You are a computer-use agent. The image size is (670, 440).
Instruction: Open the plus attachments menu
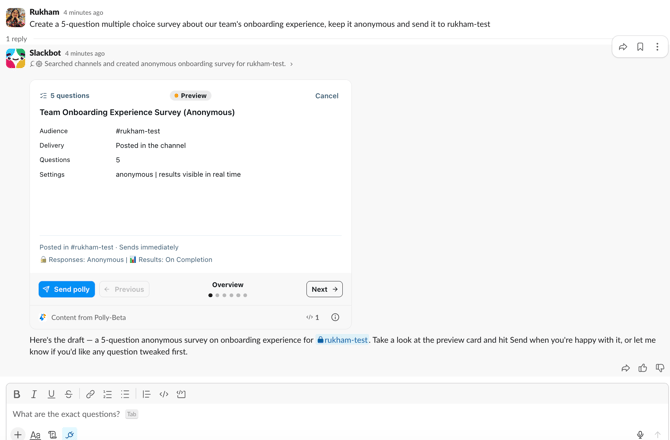coord(18,434)
